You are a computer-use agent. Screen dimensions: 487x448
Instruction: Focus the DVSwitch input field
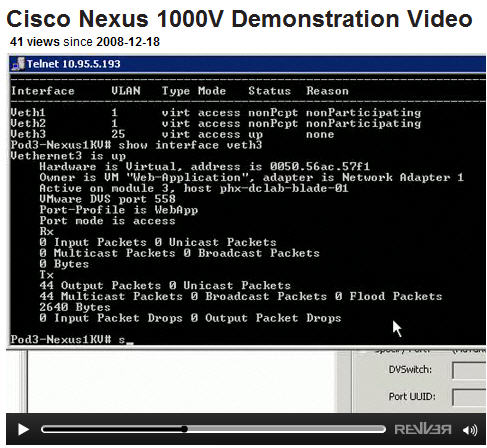pos(469,370)
